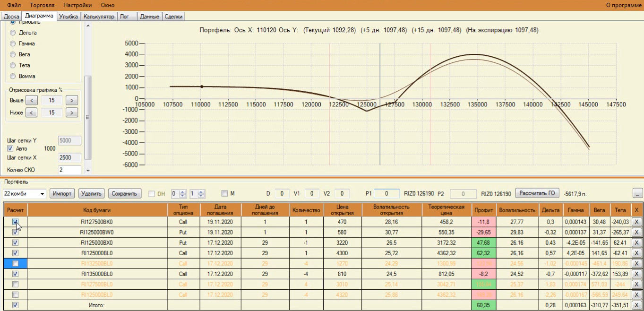Viewport: 644px width, 311px height.
Task: Click the Импорт button
Action: point(62,193)
